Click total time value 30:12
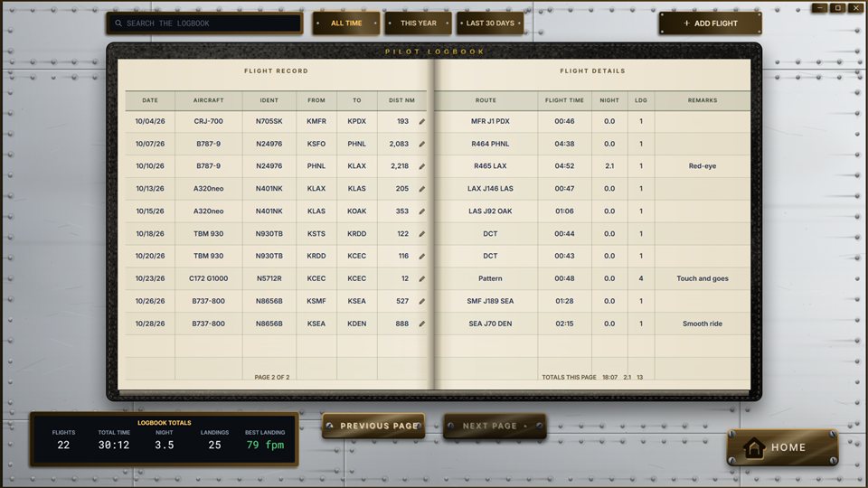This screenshot has height=488, width=868. pos(114,445)
